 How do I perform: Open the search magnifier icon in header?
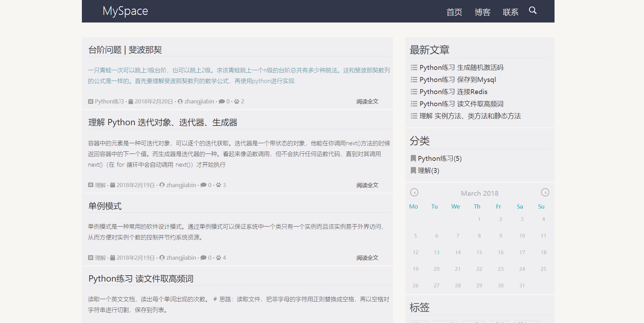coord(533,10)
